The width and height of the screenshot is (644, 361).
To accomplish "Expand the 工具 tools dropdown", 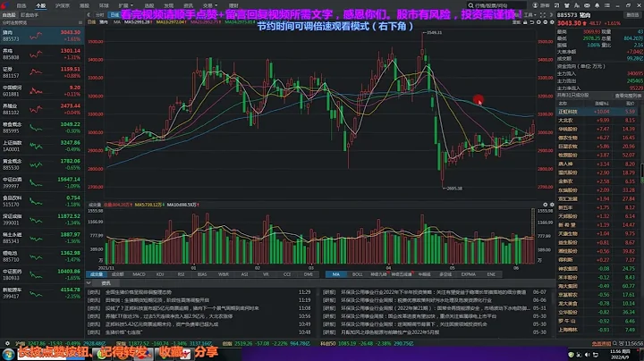I will pos(530,15).
